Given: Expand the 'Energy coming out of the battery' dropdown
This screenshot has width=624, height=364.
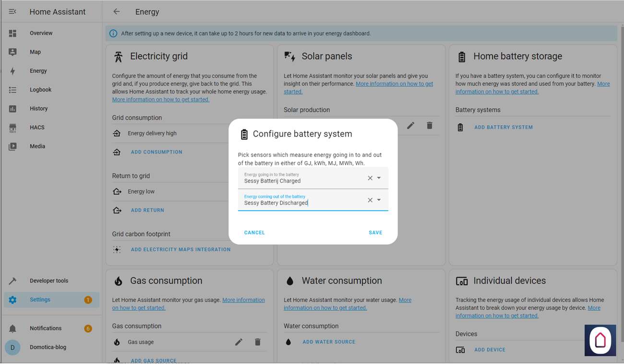Looking at the screenshot, I should pos(379,200).
